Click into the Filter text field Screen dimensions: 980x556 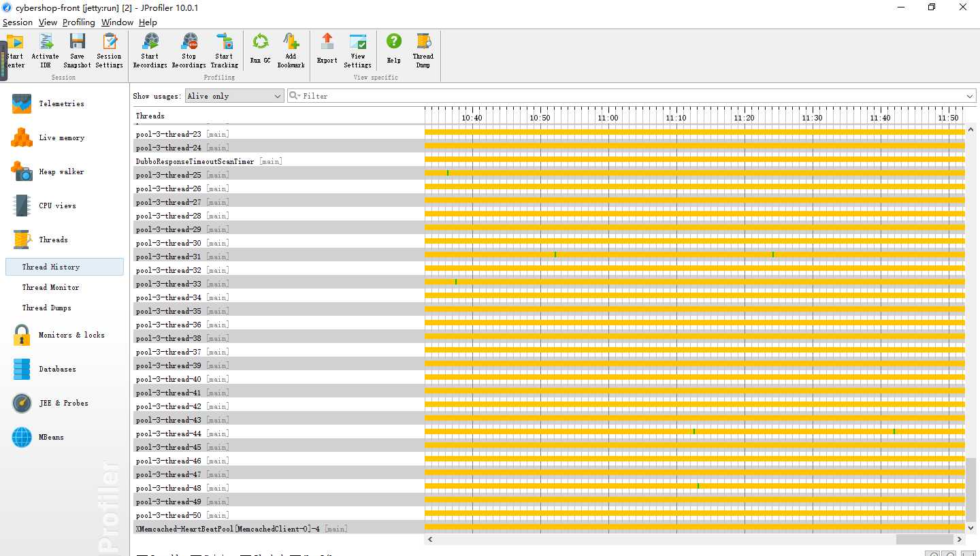click(x=633, y=96)
